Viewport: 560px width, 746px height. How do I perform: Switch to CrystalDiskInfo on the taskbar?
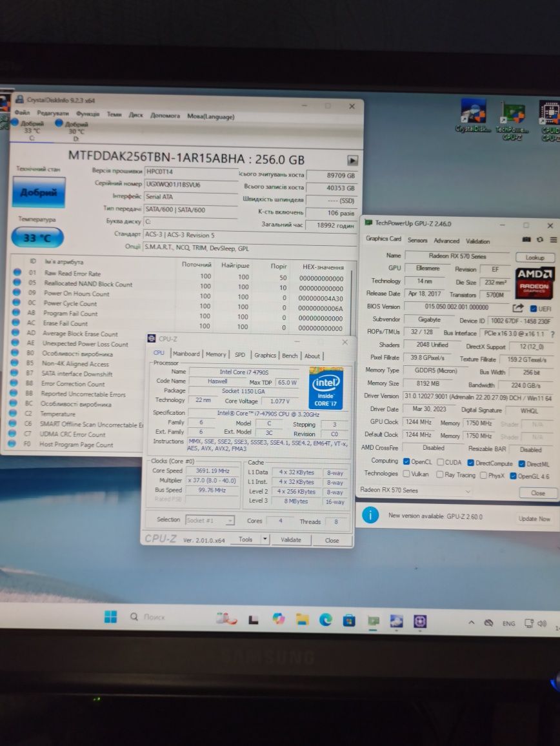(396, 621)
